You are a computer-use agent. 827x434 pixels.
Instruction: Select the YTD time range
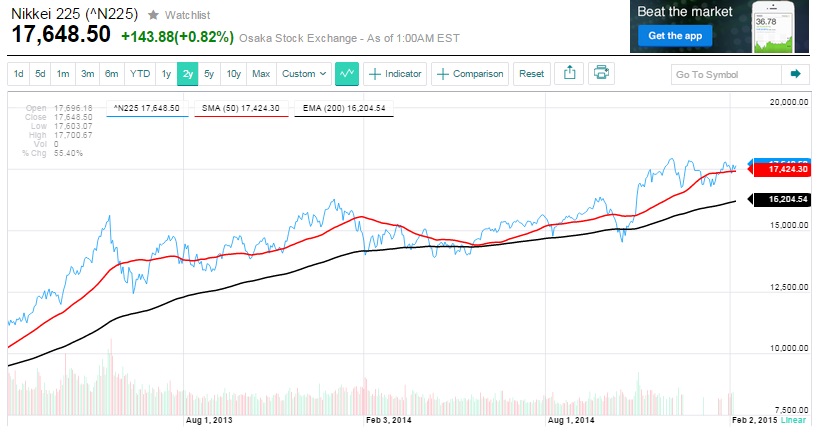tap(140, 73)
